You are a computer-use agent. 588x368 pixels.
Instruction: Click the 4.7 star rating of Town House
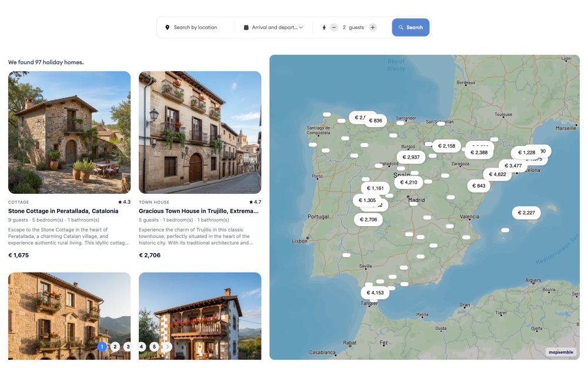(x=255, y=202)
